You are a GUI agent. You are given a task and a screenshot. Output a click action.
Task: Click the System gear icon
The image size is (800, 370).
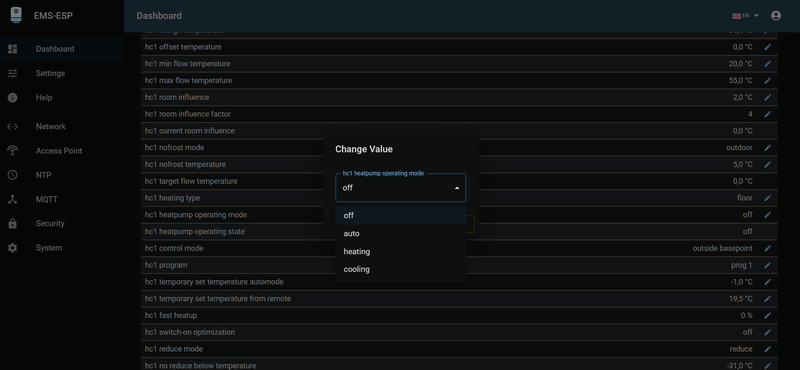coord(13,248)
